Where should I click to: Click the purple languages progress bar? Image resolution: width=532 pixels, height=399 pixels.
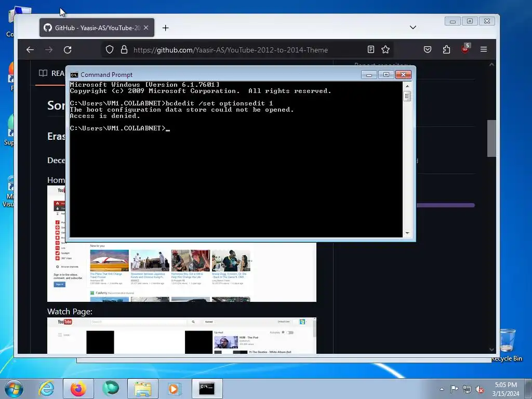coord(445,205)
